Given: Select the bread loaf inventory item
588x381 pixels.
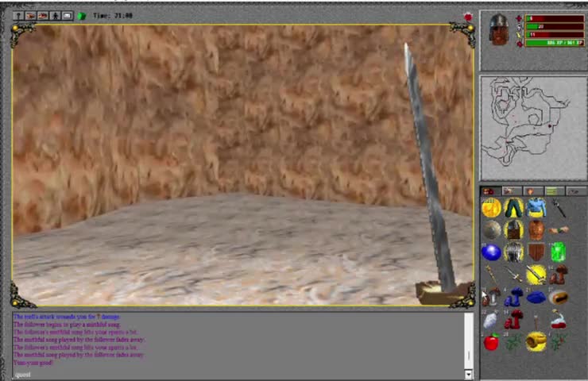Looking at the screenshot, I should point(559,298).
